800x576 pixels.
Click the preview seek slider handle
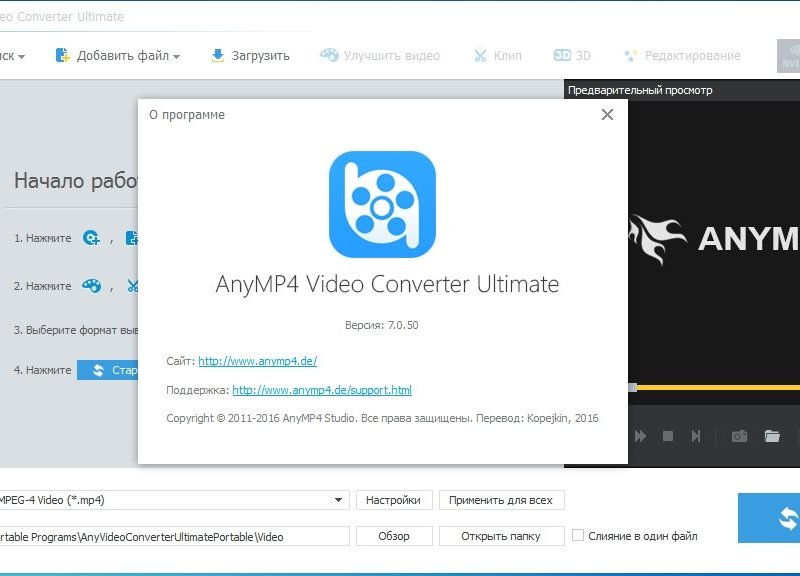point(633,388)
